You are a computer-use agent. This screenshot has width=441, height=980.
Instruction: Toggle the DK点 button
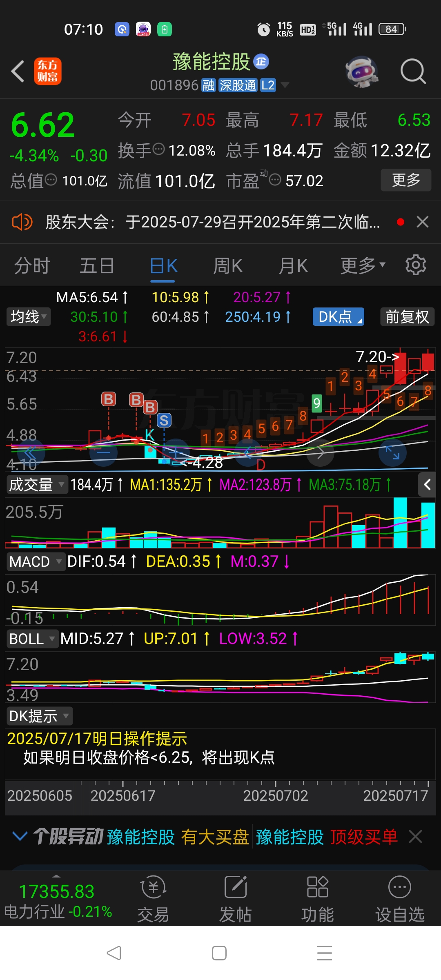(339, 317)
